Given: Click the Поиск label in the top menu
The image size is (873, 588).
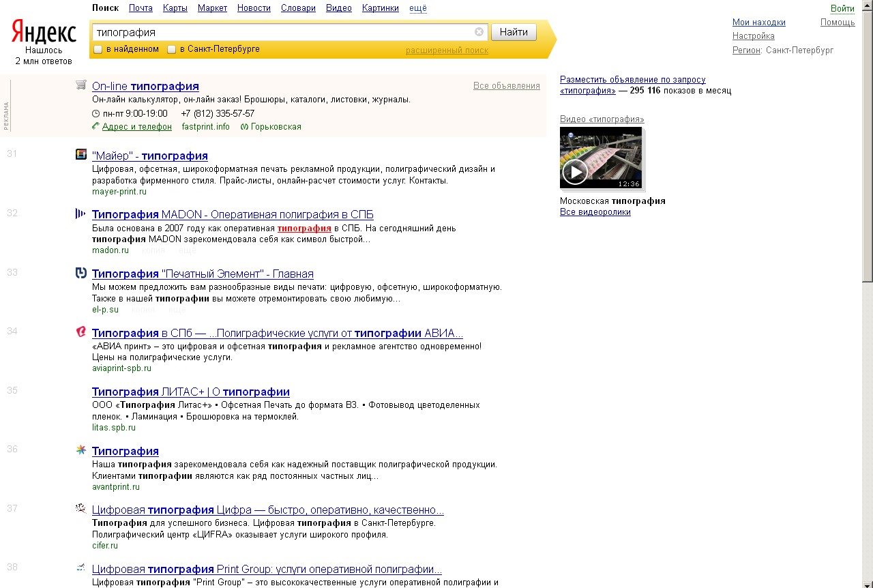Looking at the screenshot, I should pyautogui.click(x=105, y=8).
